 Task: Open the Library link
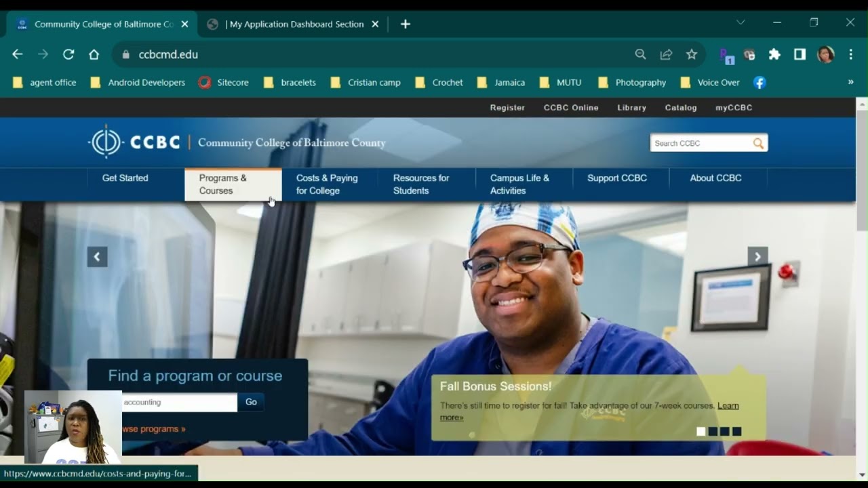click(x=631, y=108)
